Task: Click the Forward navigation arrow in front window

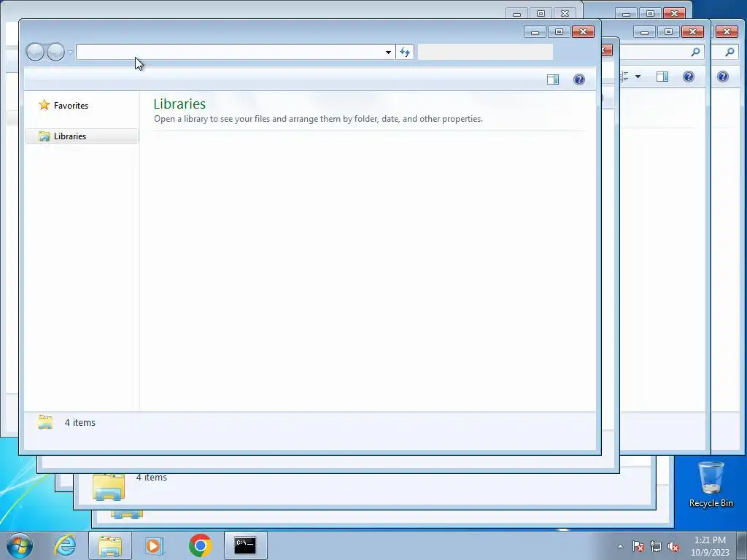Action: click(55, 52)
